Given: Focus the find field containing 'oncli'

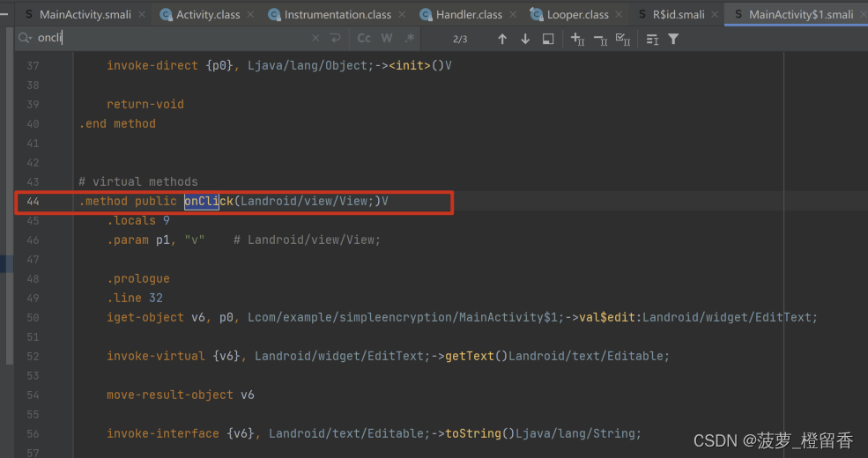Looking at the screenshot, I should coord(172,38).
